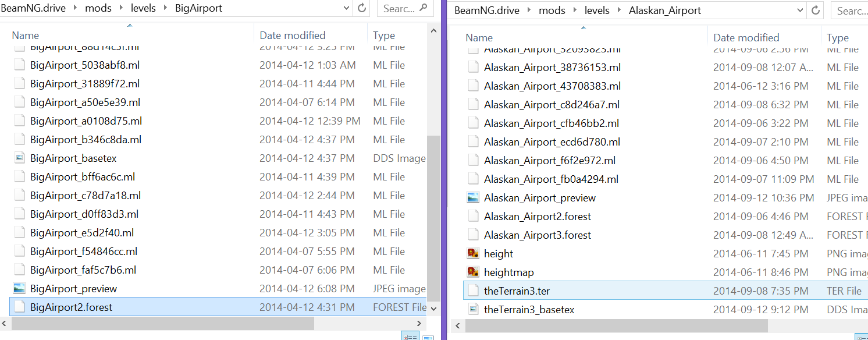Click the file icon of BigAirport_faf5c7b6.ml
Image resolution: width=868 pixels, height=340 pixels.
(20, 270)
